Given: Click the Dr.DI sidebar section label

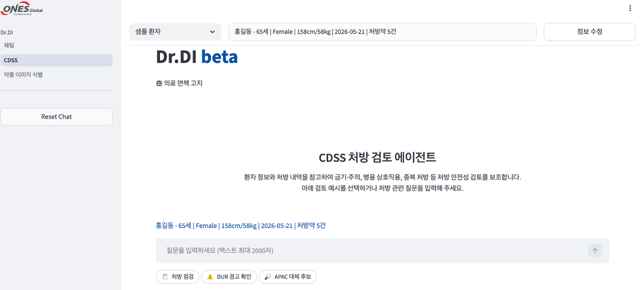Looking at the screenshot, I should tap(7, 33).
